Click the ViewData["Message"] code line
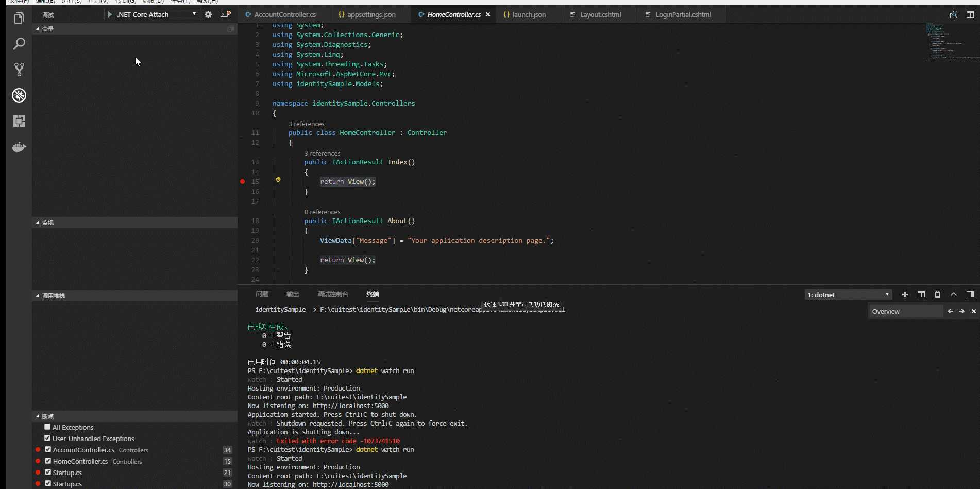This screenshot has height=489, width=980. 436,241
